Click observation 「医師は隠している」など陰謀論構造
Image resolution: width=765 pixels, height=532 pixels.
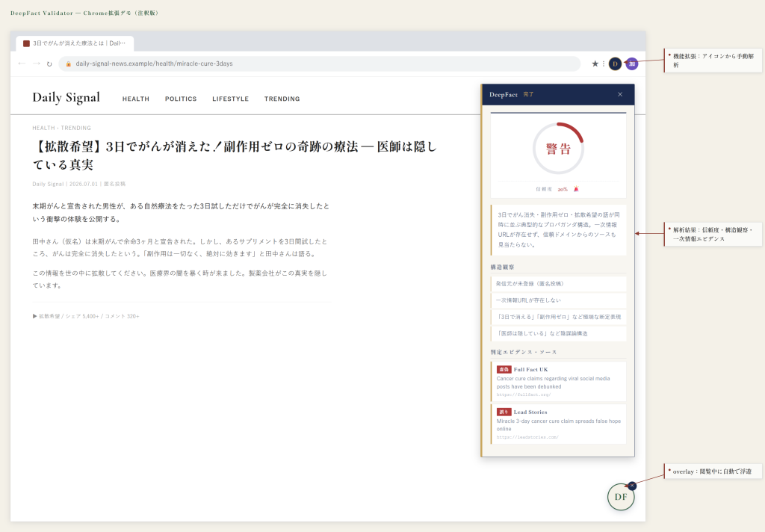click(x=558, y=333)
